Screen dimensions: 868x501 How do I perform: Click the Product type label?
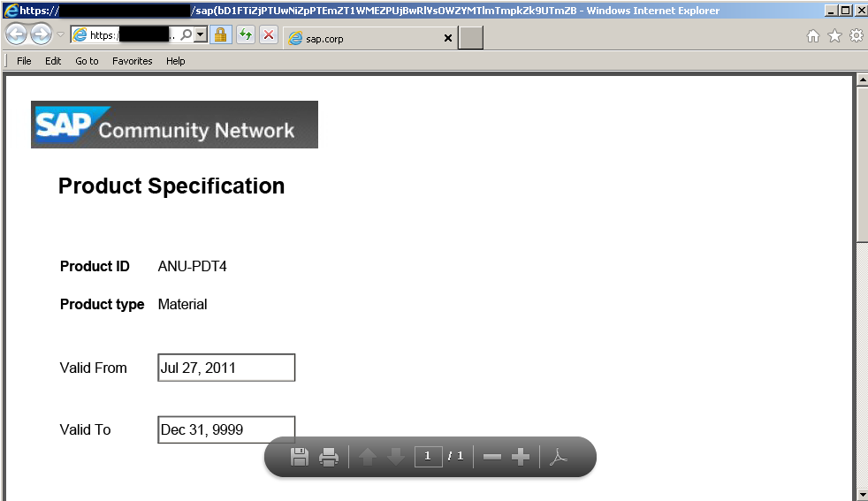(102, 305)
